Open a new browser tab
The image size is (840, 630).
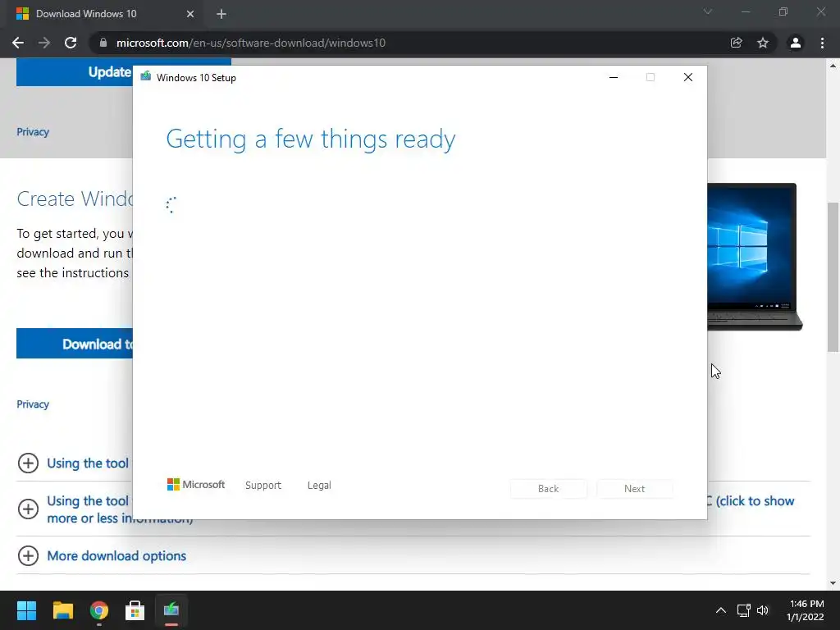pyautogui.click(x=221, y=14)
